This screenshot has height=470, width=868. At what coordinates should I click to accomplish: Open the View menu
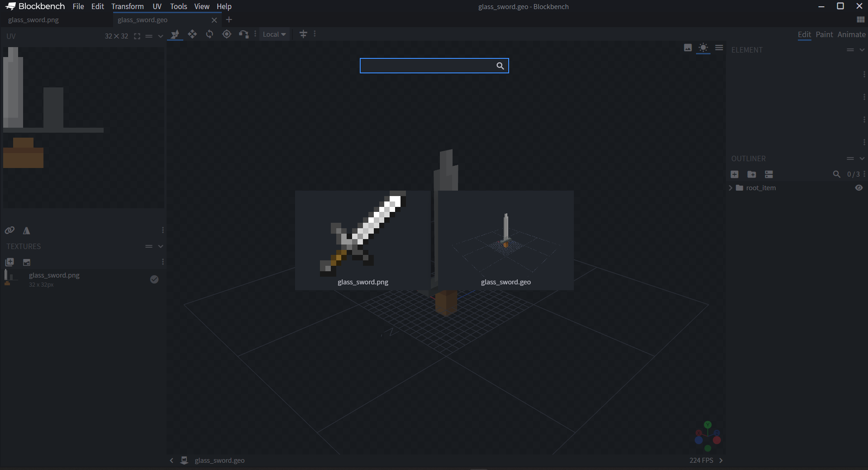coord(202,6)
